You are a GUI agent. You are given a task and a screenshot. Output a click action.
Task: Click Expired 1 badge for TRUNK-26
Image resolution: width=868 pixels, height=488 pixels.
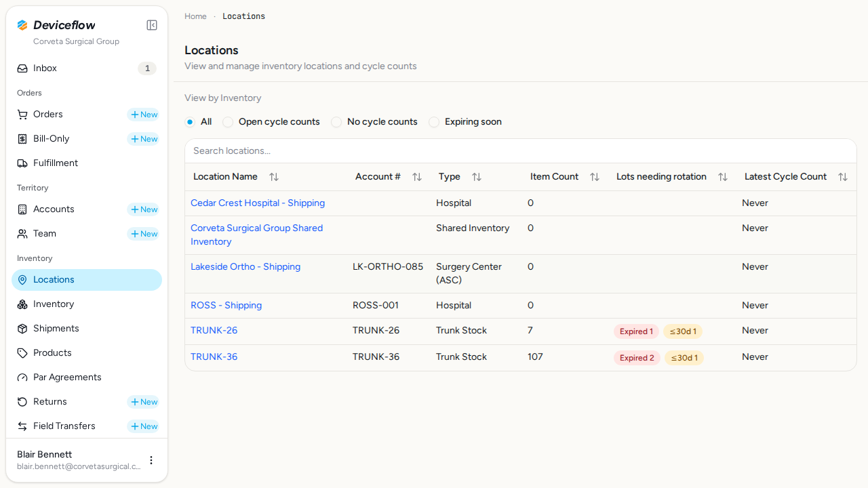click(636, 331)
